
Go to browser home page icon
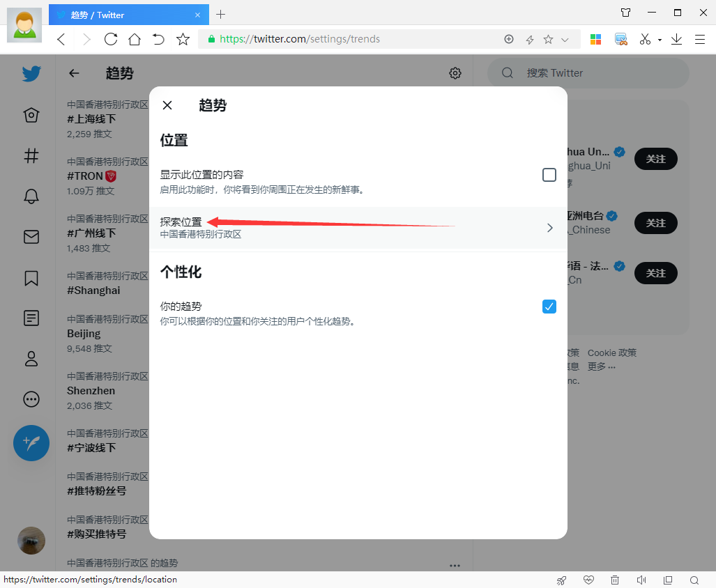pos(135,39)
